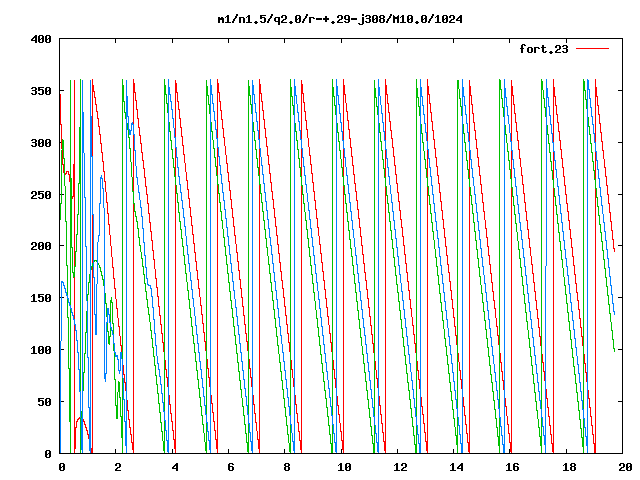Click the x-axis label 12
This screenshot has height=480, width=640.
tap(400, 467)
